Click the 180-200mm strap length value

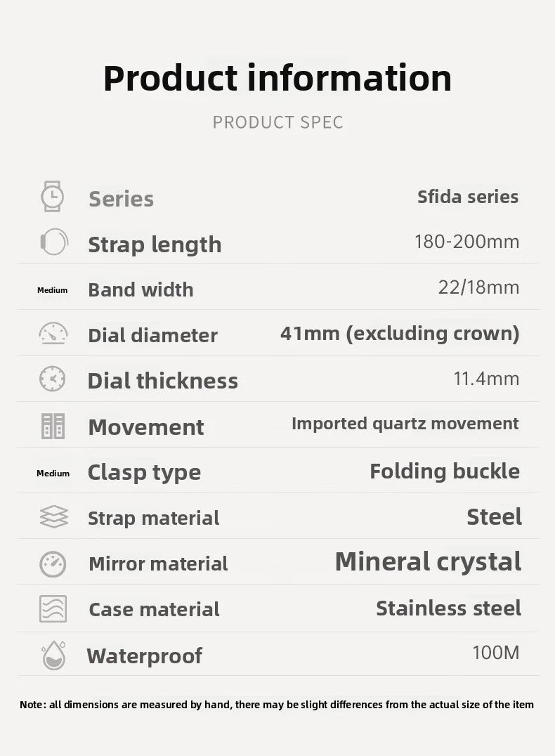(x=467, y=242)
